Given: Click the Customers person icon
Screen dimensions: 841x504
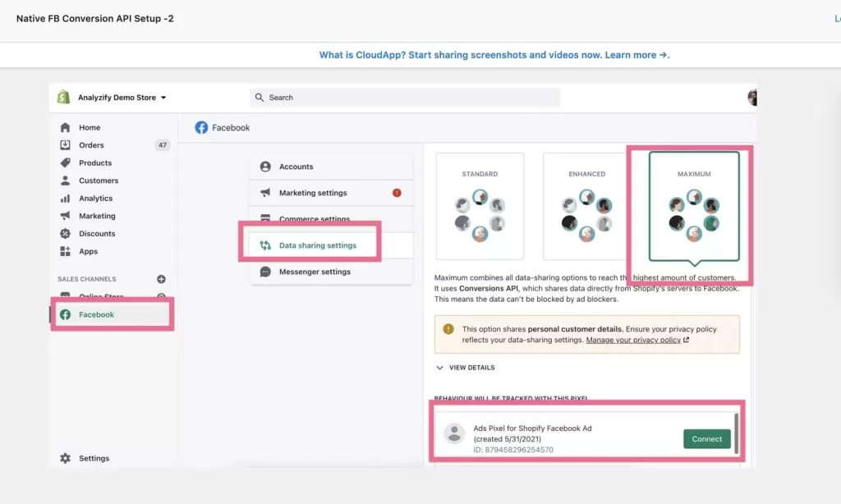Looking at the screenshot, I should pyautogui.click(x=66, y=181).
